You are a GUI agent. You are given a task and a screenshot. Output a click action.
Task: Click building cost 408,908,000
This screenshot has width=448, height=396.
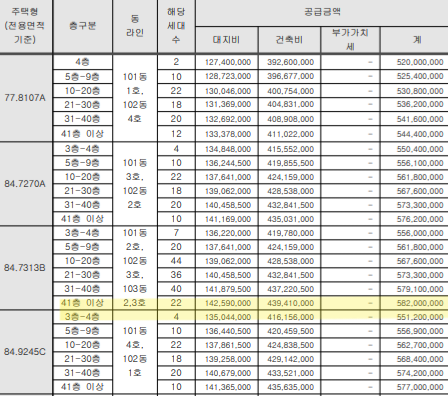291,119
